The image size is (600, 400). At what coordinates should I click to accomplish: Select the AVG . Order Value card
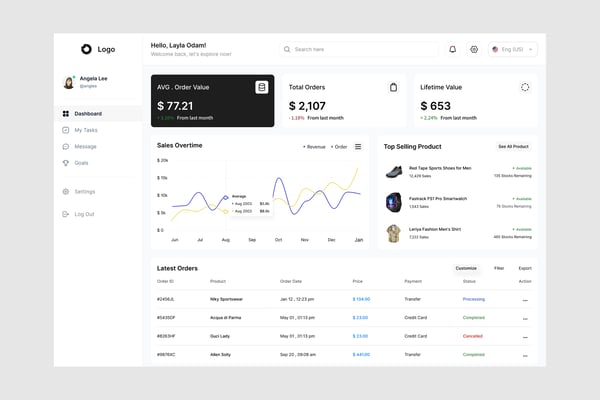212,101
